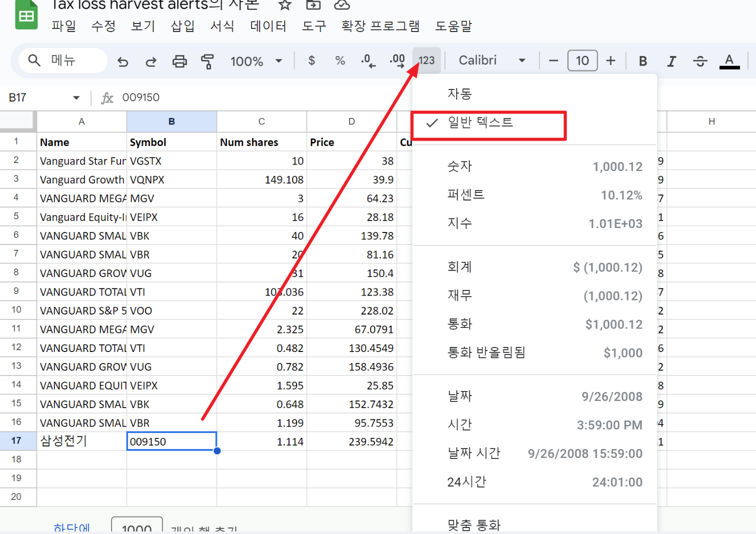
Task: Print the spreadsheet
Action: 179,61
